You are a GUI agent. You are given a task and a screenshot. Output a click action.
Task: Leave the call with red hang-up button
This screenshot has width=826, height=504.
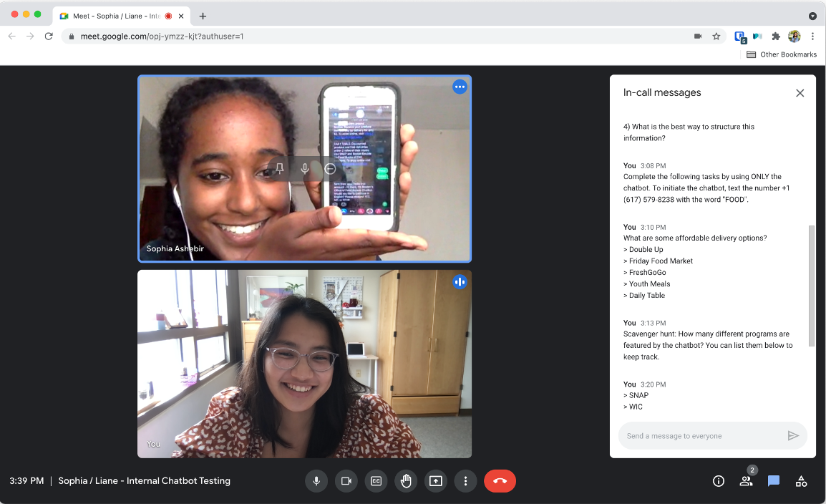[x=500, y=481]
